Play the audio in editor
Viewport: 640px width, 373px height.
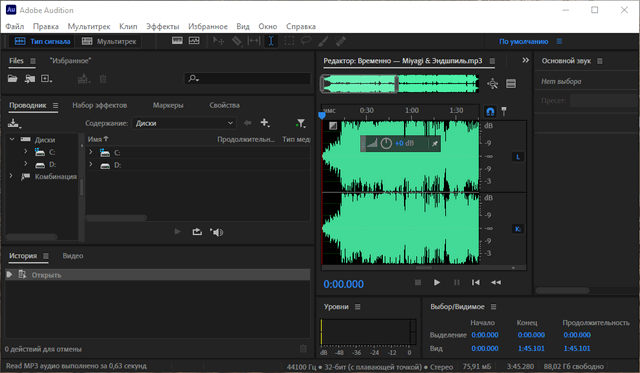437,282
